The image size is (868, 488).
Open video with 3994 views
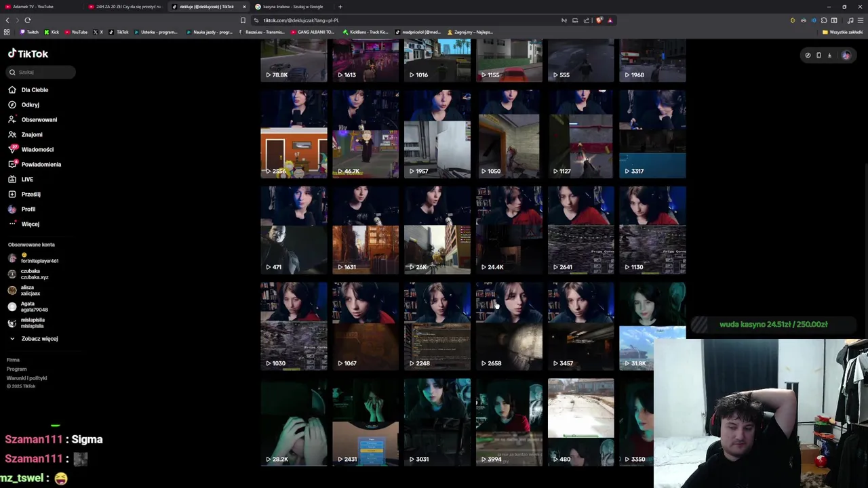509,422
